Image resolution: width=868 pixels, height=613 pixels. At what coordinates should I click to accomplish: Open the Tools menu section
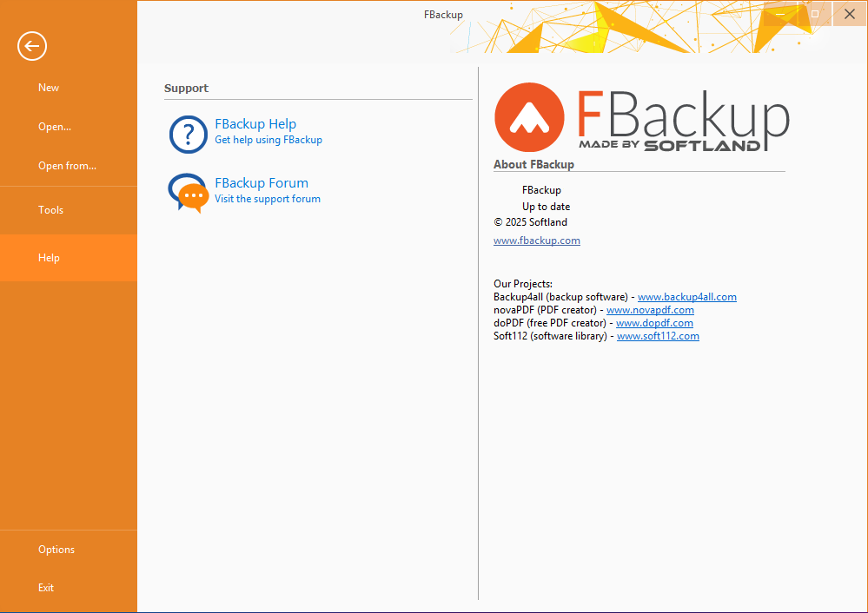[x=69, y=209]
